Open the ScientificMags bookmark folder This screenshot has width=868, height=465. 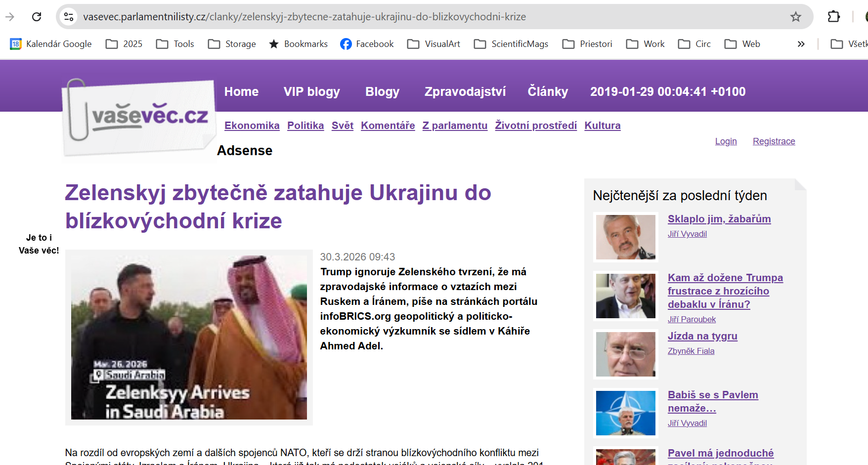click(x=511, y=44)
